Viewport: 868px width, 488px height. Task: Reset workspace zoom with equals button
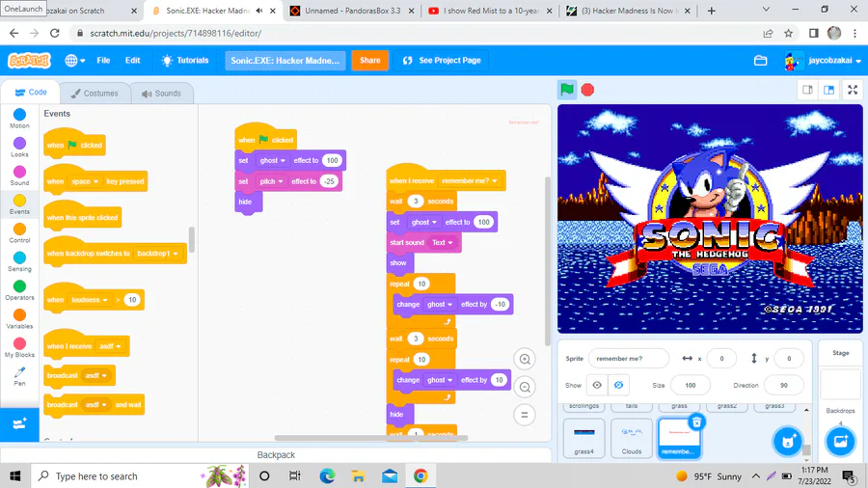pyautogui.click(x=525, y=415)
